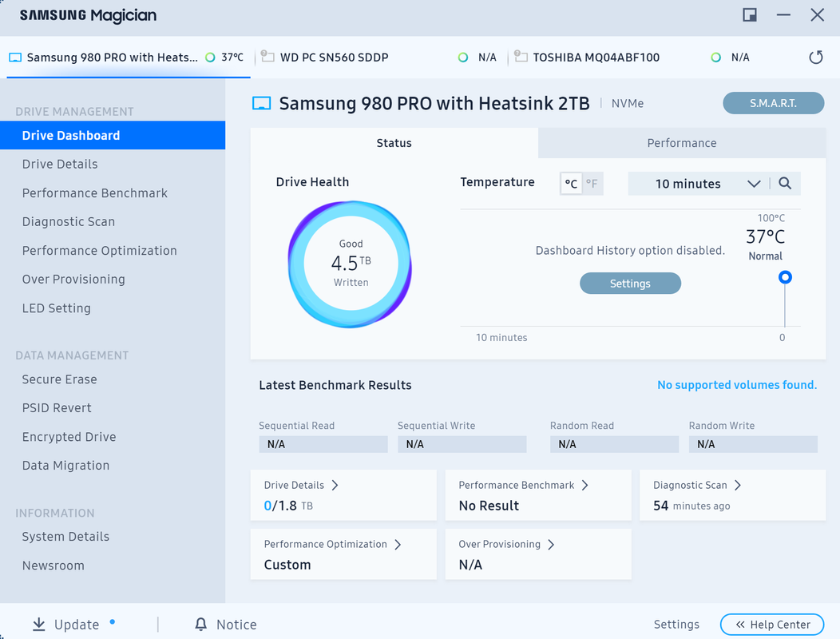
Task: Switch temperature unit to Fahrenheit
Action: [x=592, y=184]
